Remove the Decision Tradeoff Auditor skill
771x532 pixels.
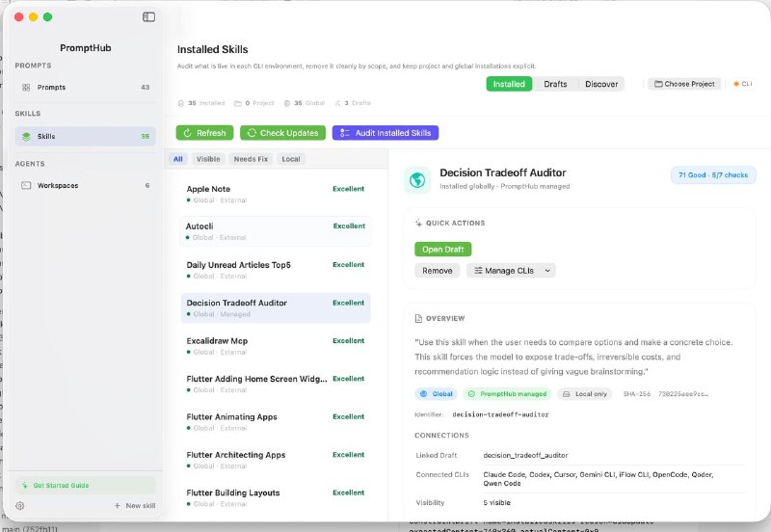pos(438,271)
